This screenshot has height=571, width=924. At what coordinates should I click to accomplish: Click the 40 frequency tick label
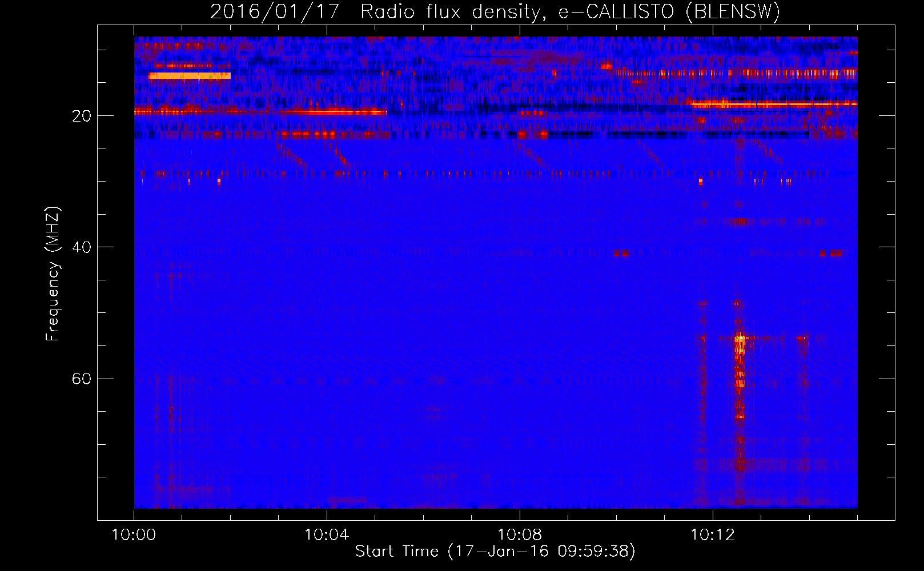pyautogui.click(x=82, y=247)
